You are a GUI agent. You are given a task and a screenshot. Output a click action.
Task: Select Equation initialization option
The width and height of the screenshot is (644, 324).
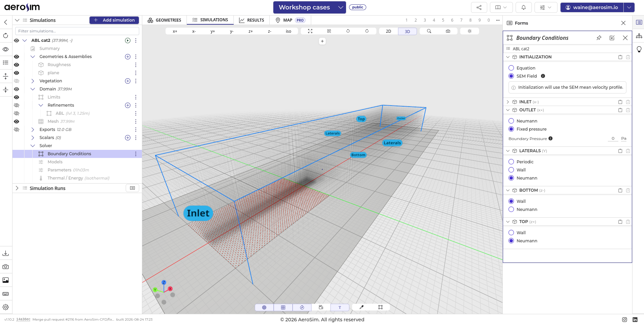pos(511,68)
